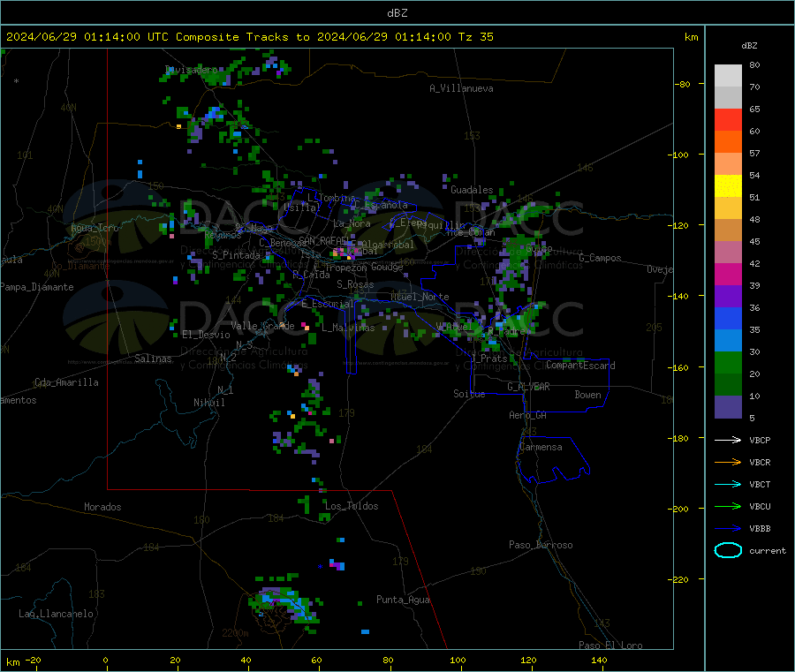Click the Agua_Toro map label
The width and height of the screenshot is (795, 672).
95,228
